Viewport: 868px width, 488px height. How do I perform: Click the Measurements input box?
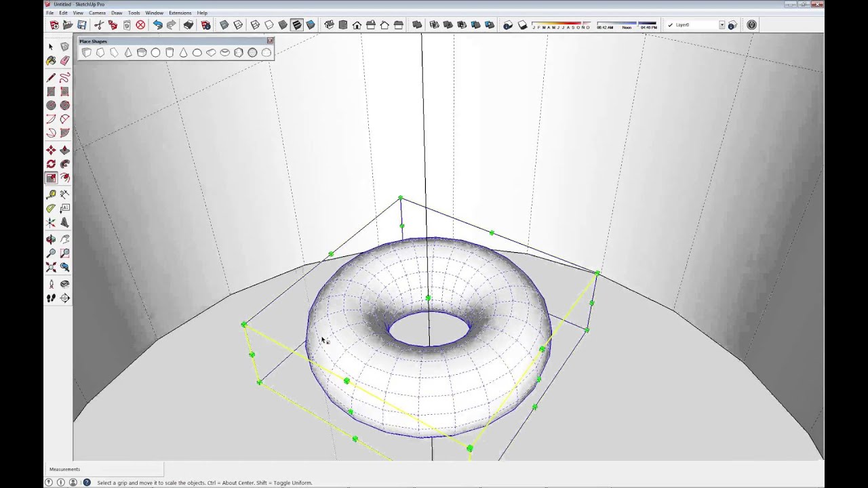point(122,469)
